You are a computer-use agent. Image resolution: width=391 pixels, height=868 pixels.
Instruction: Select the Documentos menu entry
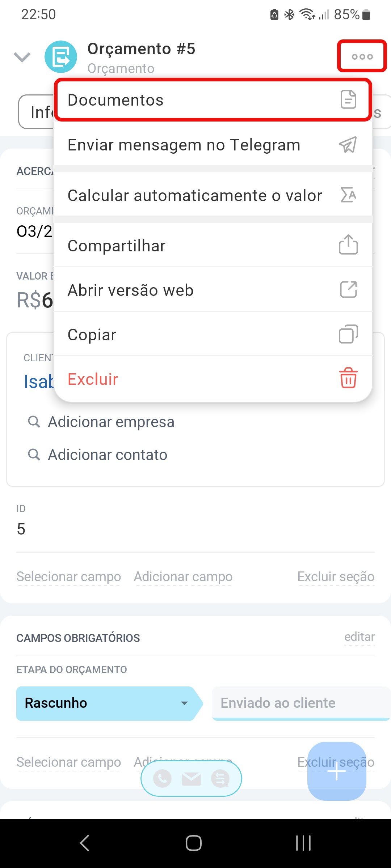(x=213, y=100)
